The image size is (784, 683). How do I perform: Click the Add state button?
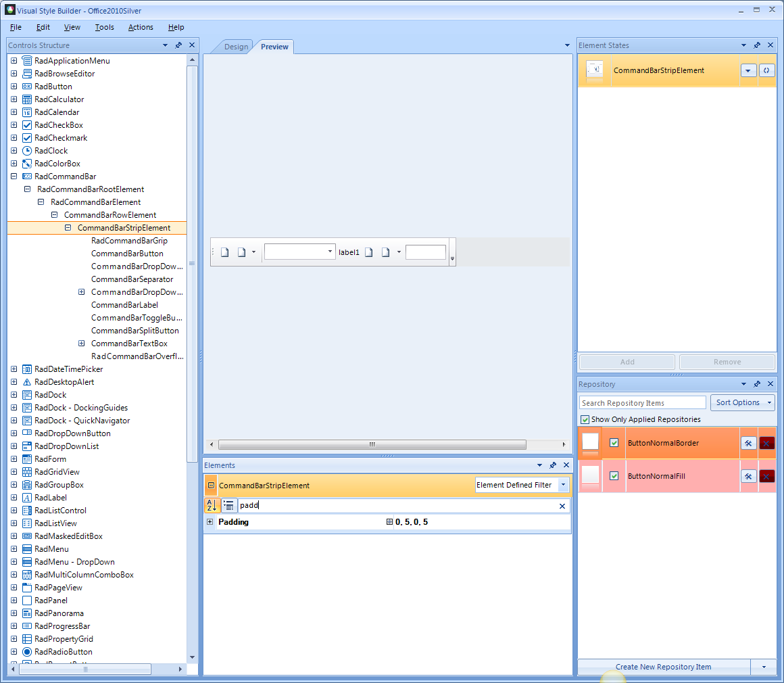(x=627, y=362)
